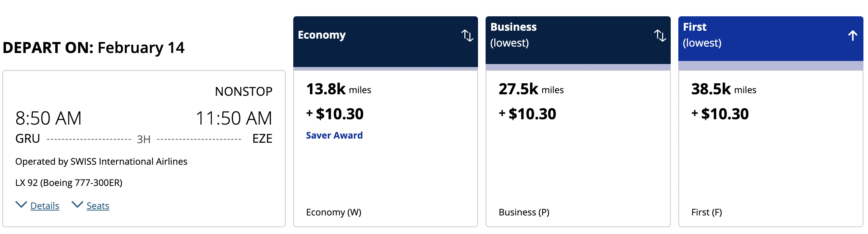This screenshot has width=868, height=234.
Task: Click the Saver Award label
Action: (334, 136)
